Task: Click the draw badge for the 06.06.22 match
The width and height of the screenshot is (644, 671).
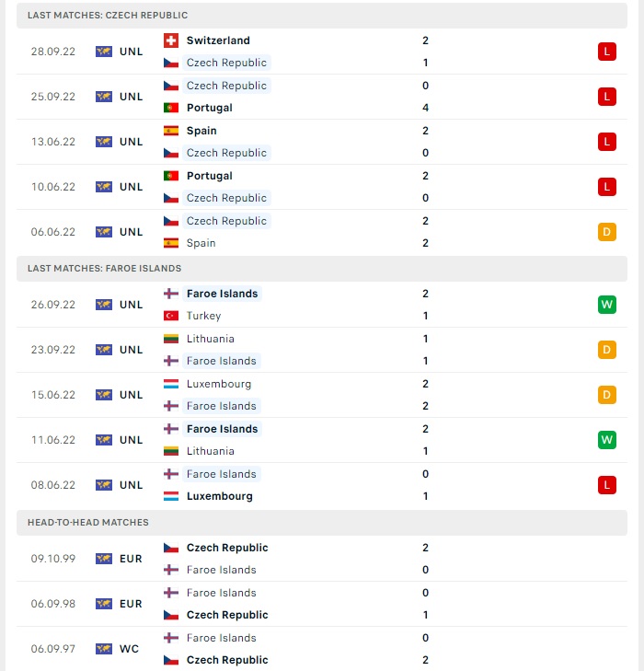Action: coord(607,232)
